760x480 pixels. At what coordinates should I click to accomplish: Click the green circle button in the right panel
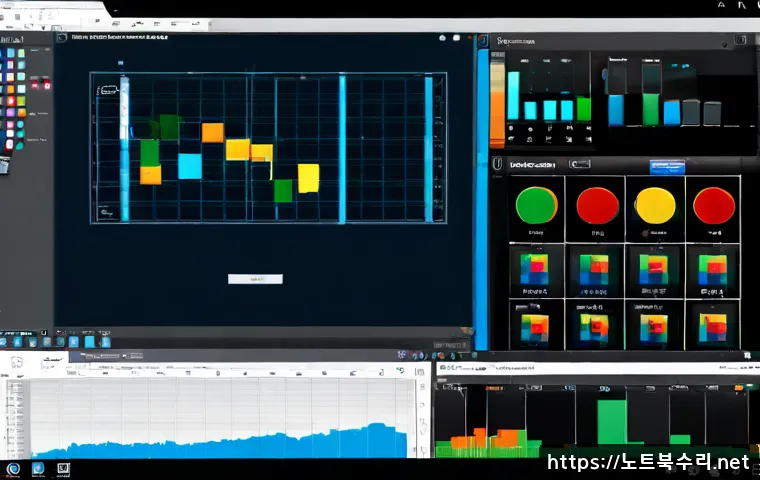[536, 205]
